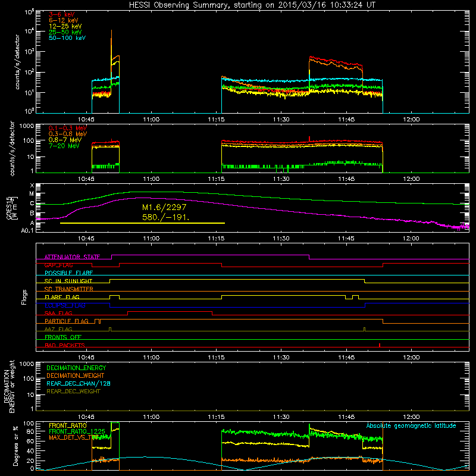Viewport: 476px width, 476px height.
Task: Select the 0.1-0.3 MeV legend label
Action: pos(68,128)
